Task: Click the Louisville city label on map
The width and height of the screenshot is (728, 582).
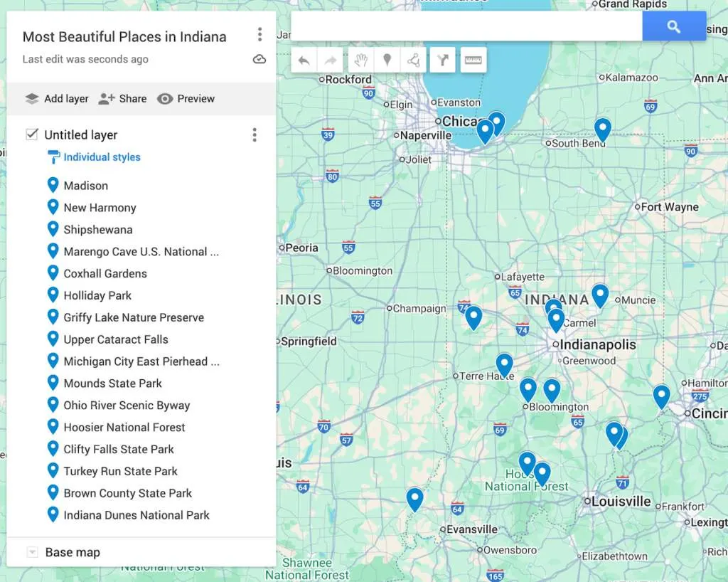Action: [x=621, y=502]
